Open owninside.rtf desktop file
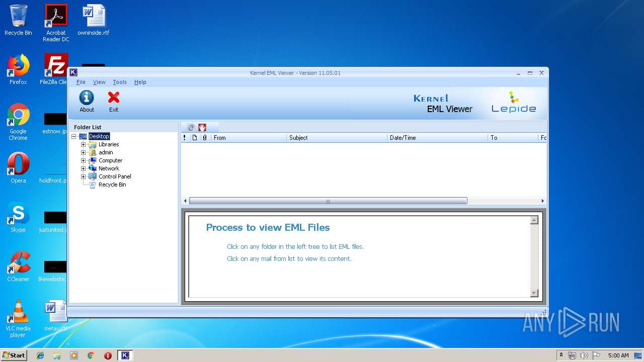 (94, 20)
